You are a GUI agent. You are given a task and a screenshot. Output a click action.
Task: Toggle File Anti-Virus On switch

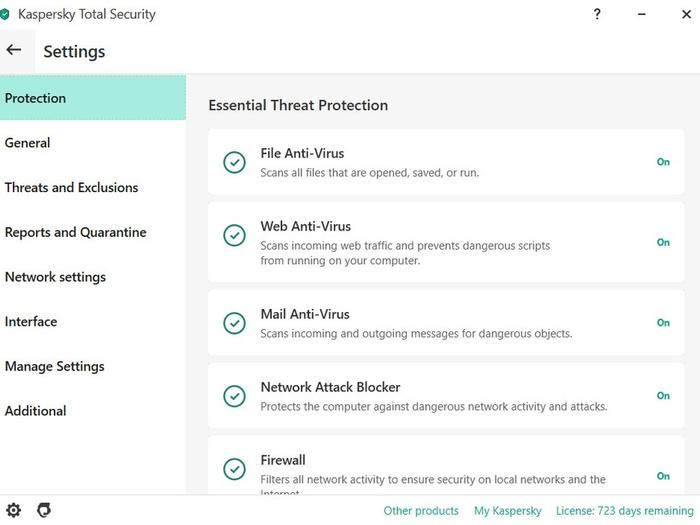pos(663,162)
